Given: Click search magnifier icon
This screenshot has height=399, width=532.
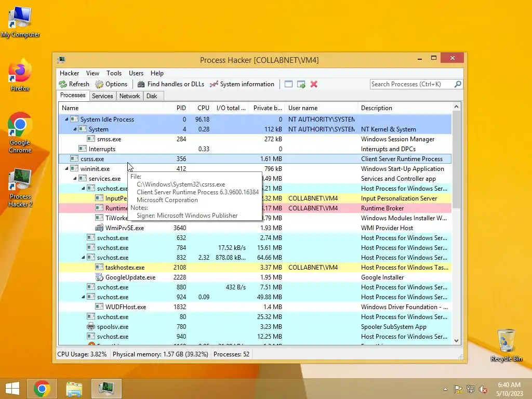Looking at the screenshot, I should click(x=458, y=84).
